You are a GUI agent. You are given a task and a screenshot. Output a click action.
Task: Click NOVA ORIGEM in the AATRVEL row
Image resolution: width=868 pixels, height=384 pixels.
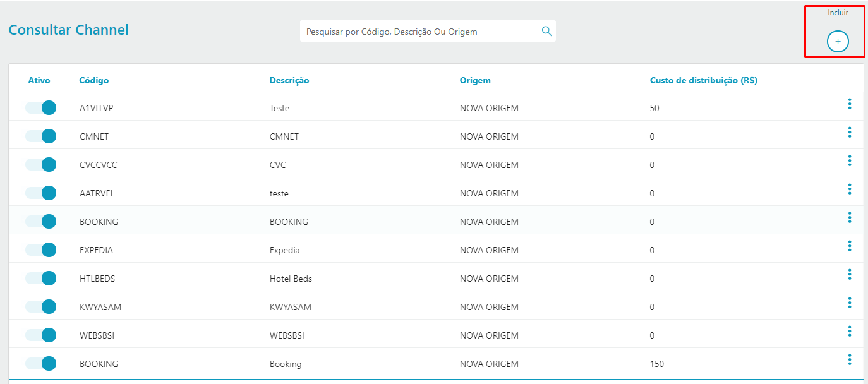pyautogui.click(x=489, y=193)
